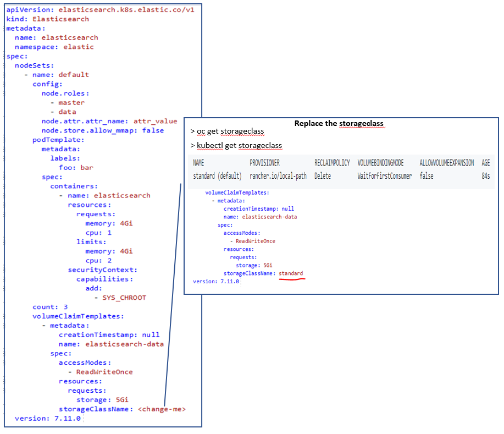Click the 'podTemplate:' key
This screenshot has height=434, width=504.
tap(58, 140)
